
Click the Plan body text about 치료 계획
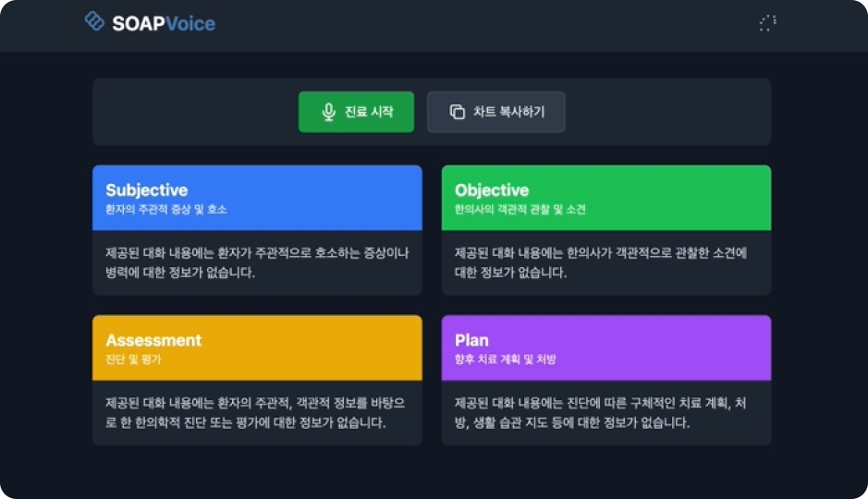(600, 412)
